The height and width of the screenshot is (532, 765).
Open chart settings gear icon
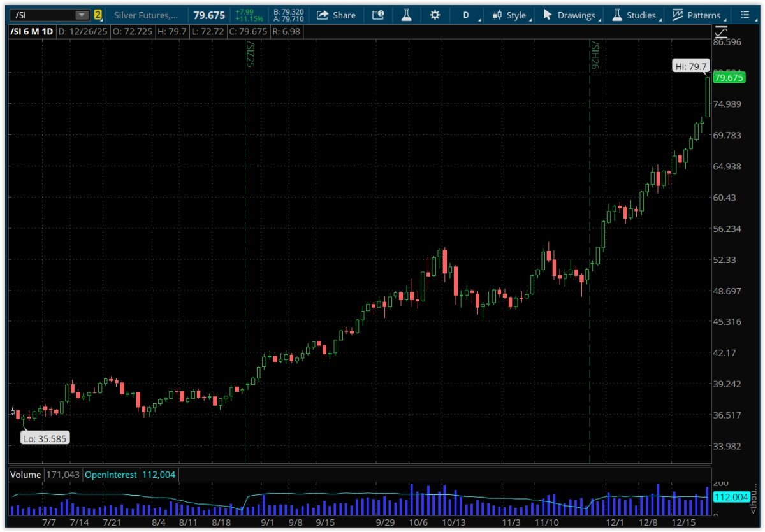(x=435, y=15)
